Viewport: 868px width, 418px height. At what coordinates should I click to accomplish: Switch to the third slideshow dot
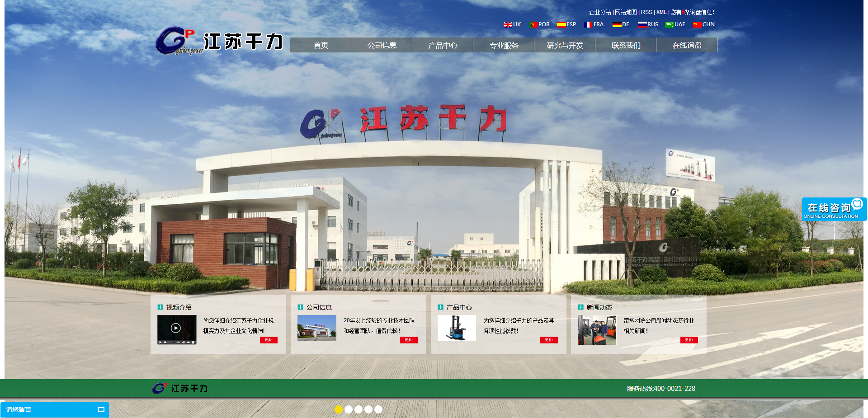coord(359,409)
